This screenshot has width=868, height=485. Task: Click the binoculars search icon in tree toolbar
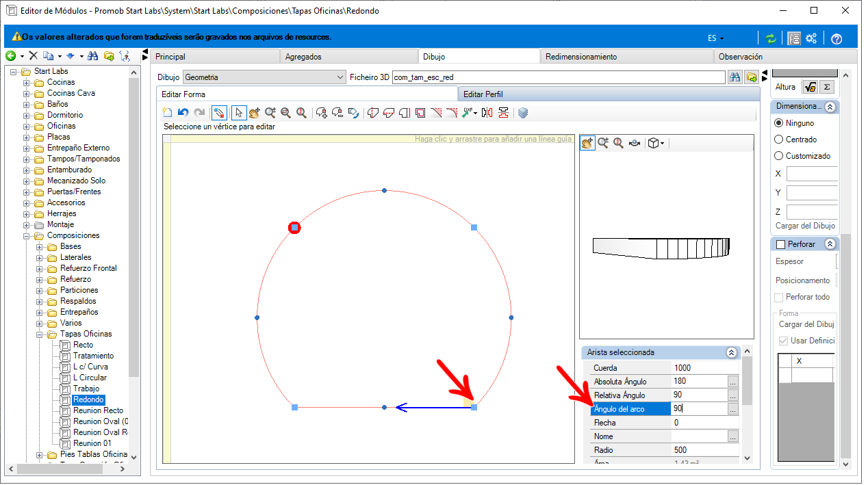tap(93, 56)
